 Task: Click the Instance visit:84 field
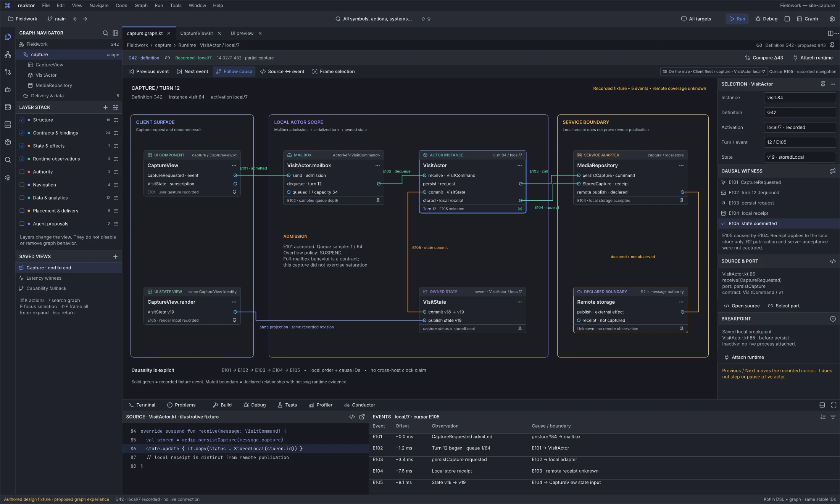(x=800, y=98)
